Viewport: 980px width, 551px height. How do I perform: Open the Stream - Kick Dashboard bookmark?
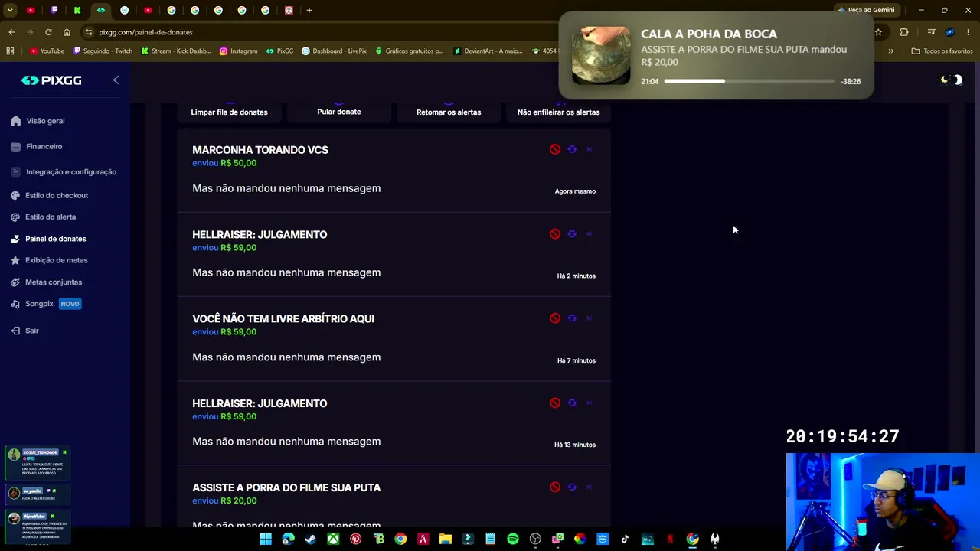tap(176, 51)
